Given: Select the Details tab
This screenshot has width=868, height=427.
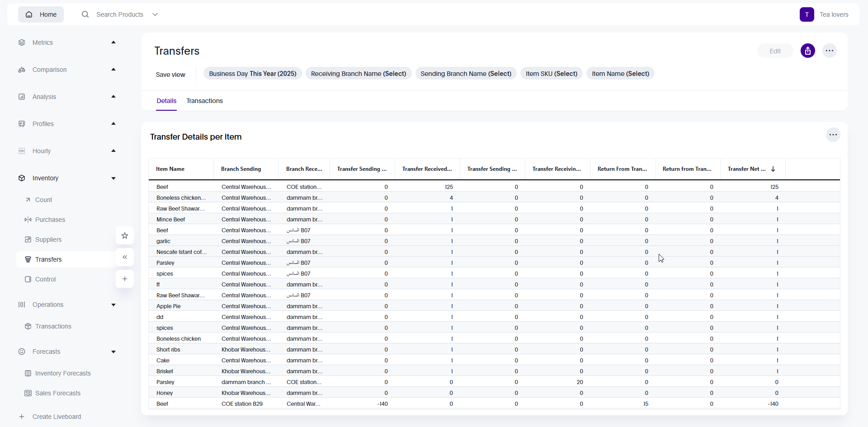Looking at the screenshot, I should pyautogui.click(x=166, y=101).
